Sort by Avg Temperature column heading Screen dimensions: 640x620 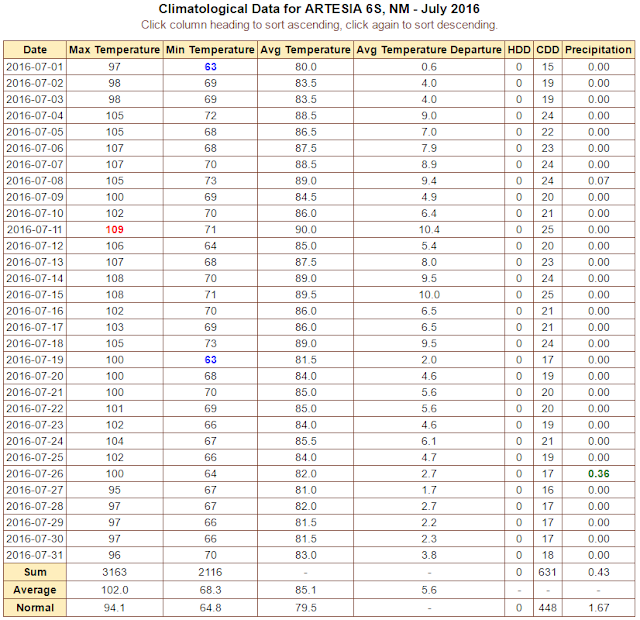pos(305,50)
